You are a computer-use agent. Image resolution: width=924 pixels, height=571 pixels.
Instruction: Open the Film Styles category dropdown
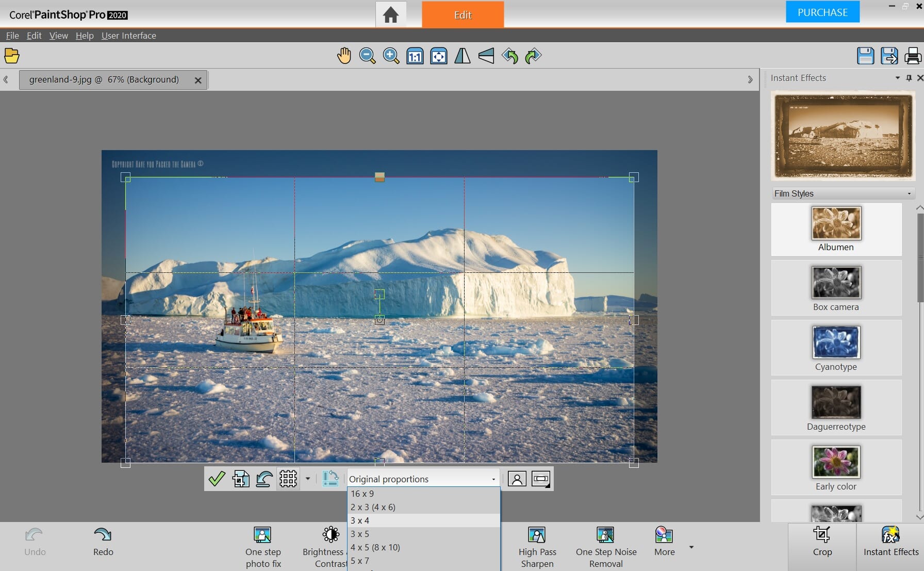click(x=843, y=193)
